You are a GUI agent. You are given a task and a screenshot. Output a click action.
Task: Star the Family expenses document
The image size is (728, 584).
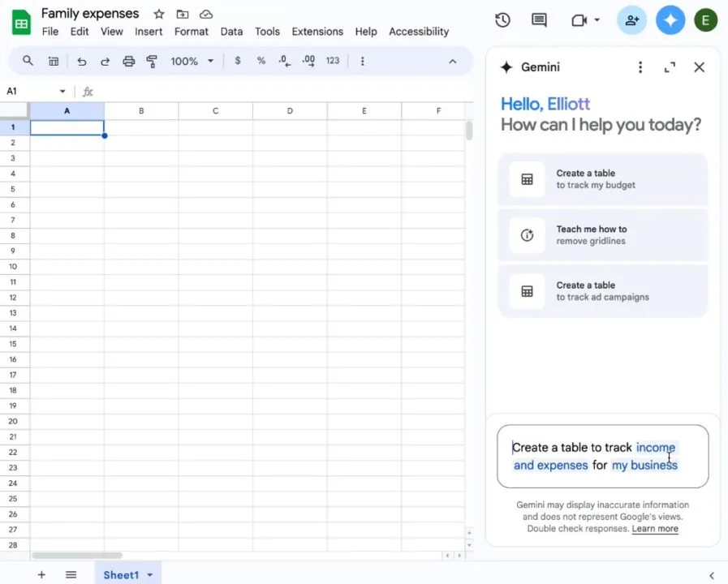pyautogui.click(x=159, y=14)
